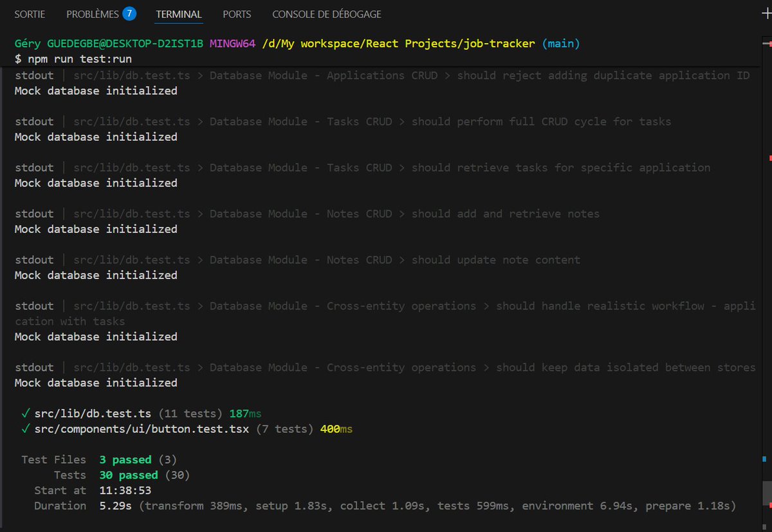Viewport: 772px width, 532px height.
Task: Select the TERMINAL tab
Action: (178, 14)
